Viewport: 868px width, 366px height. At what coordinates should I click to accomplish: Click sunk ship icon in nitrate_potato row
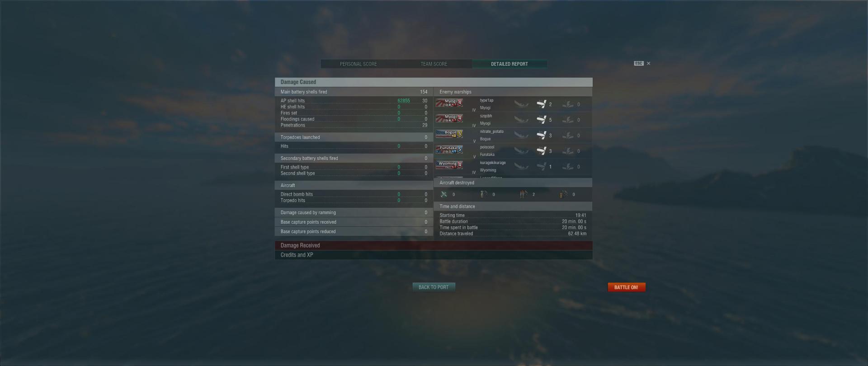point(521,136)
